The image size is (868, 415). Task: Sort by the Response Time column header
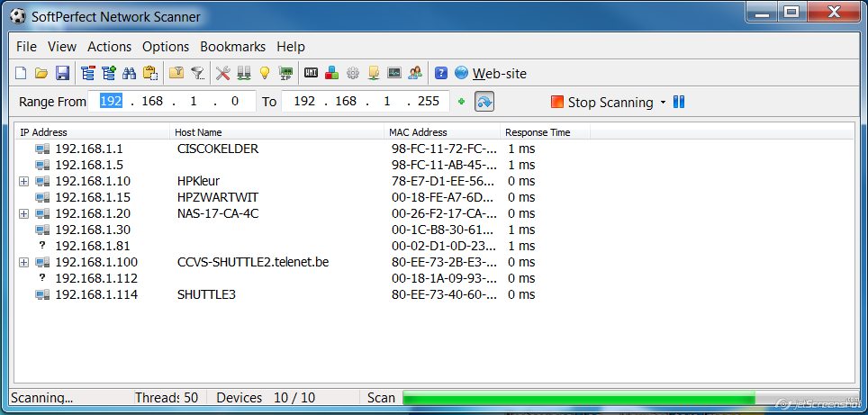click(546, 132)
